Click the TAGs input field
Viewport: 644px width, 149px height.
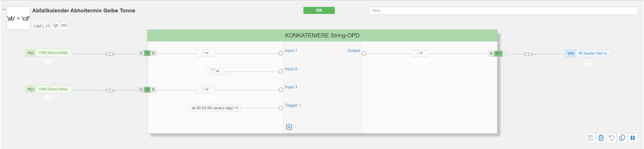503,10
